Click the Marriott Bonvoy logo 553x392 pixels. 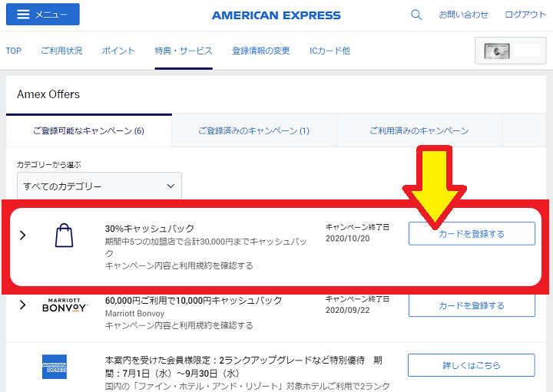pyautogui.click(x=65, y=305)
